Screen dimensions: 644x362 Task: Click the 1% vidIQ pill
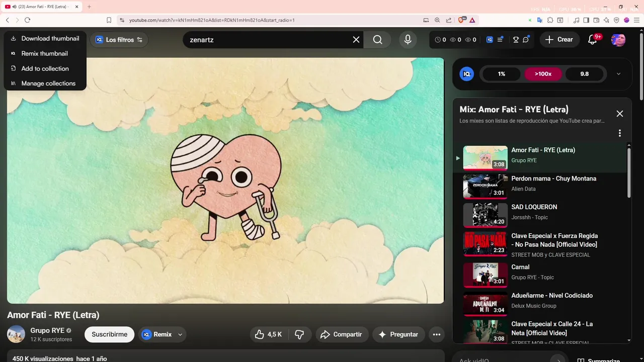pyautogui.click(x=502, y=74)
